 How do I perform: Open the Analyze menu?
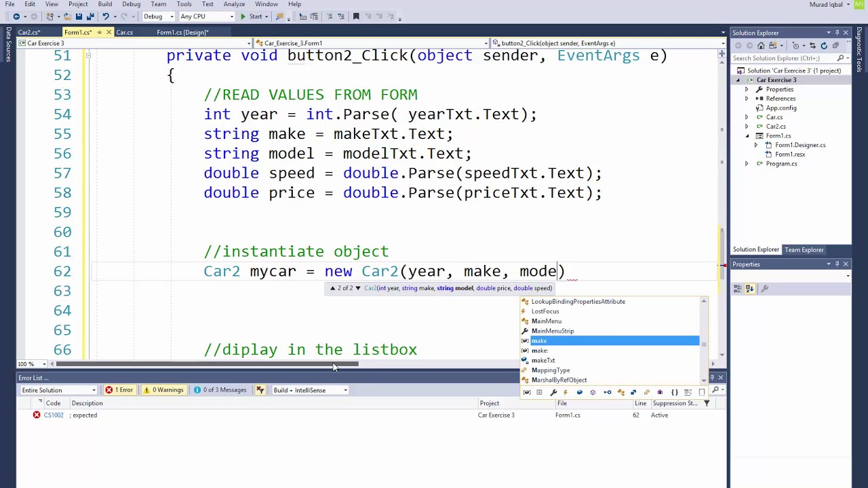pos(234,4)
